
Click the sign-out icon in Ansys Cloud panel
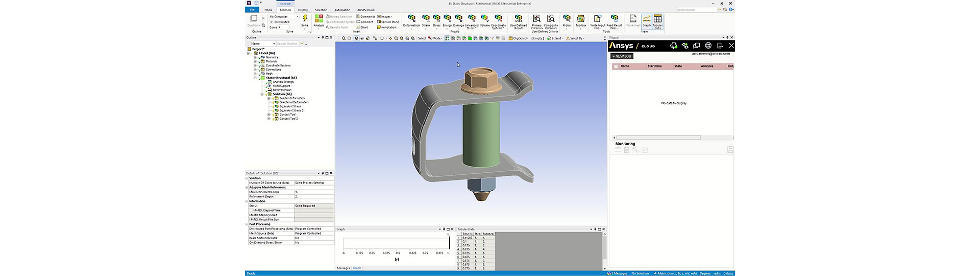pyautogui.click(x=720, y=46)
